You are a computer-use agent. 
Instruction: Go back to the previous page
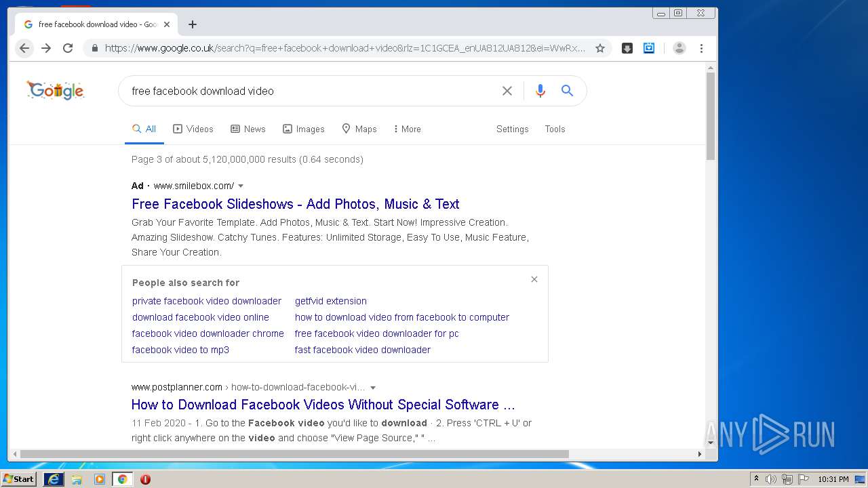24,48
